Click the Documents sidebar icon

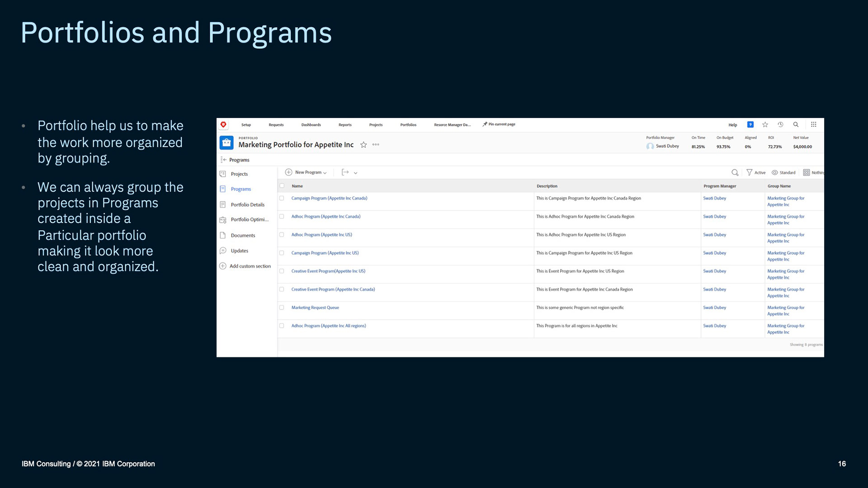click(x=222, y=235)
